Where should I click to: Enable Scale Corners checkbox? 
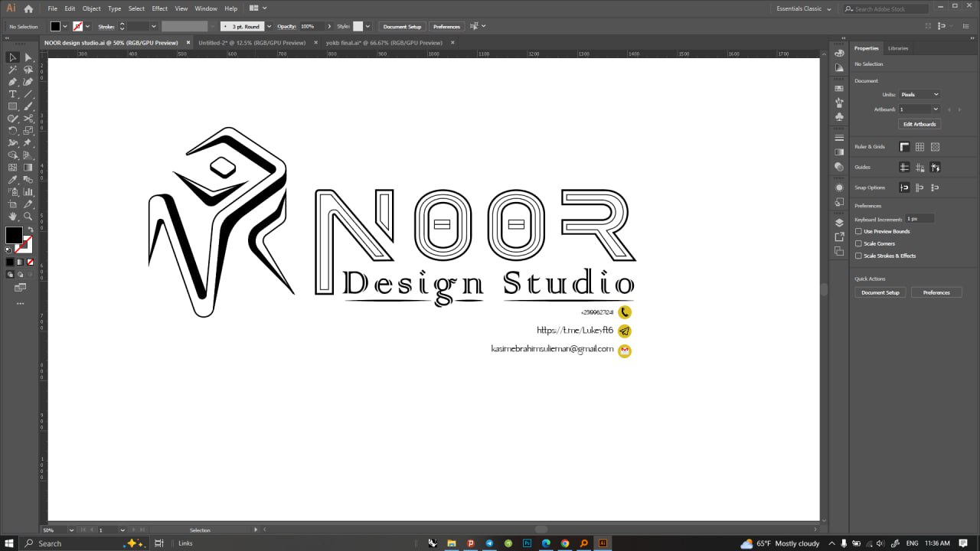coord(858,243)
